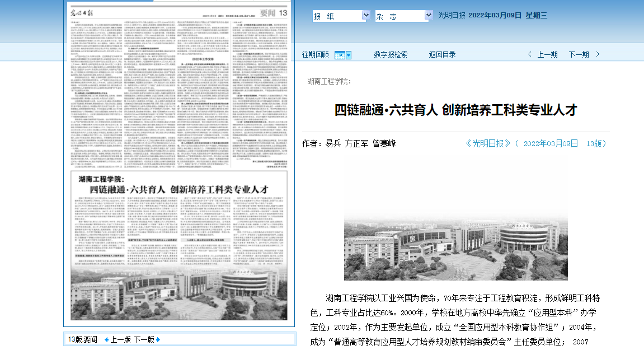644x350 pixels.
Task: Expand the calendar dropdown arrow beside 往期回顾
Action: click(x=349, y=55)
